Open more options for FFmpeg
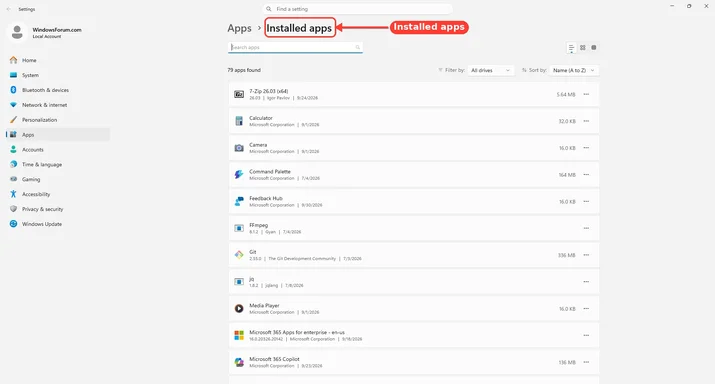The height and width of the screenshot is (384, 715). pos(586,228)
